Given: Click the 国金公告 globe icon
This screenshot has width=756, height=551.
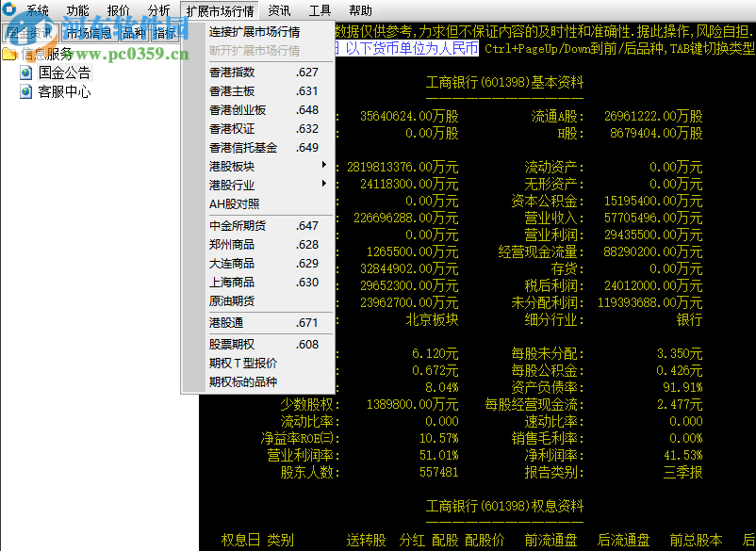Looking at the screenshot, I should coord(26,73).
